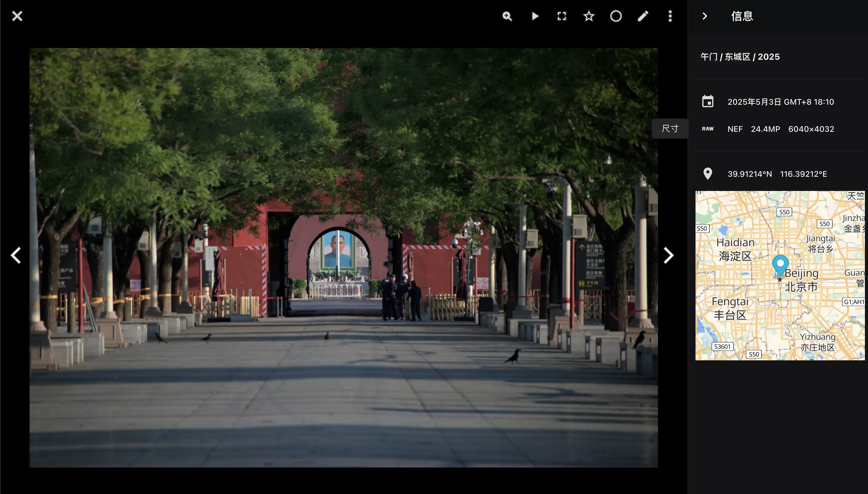Click the 6040×4032 dimensions text

click(811, 129)
